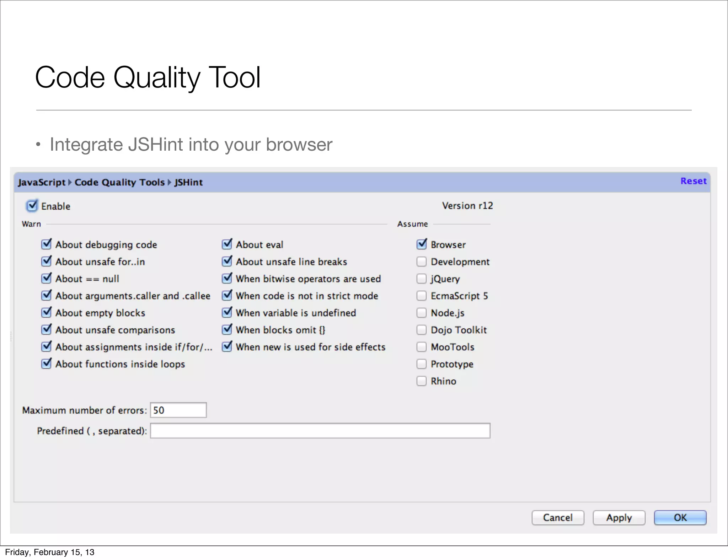728x560 pixels.
Task: Toggle When new is used for side effects
Action: pos(227,346)
